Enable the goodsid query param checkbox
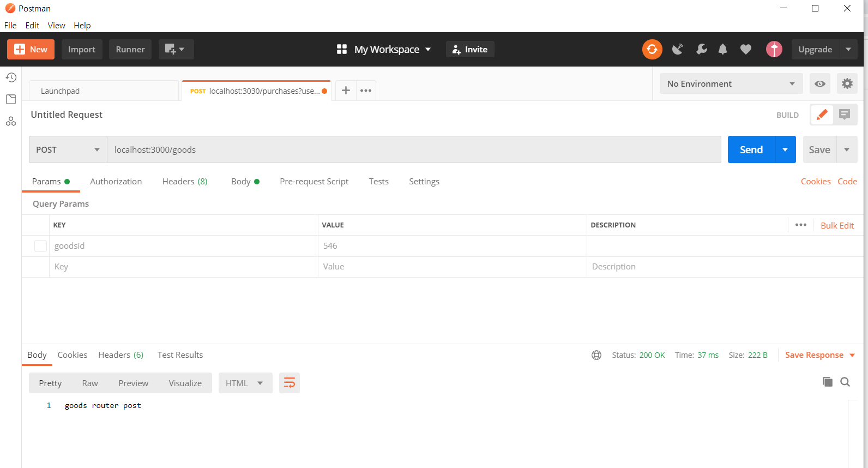The image size is (868, 468). coord(40,246)
